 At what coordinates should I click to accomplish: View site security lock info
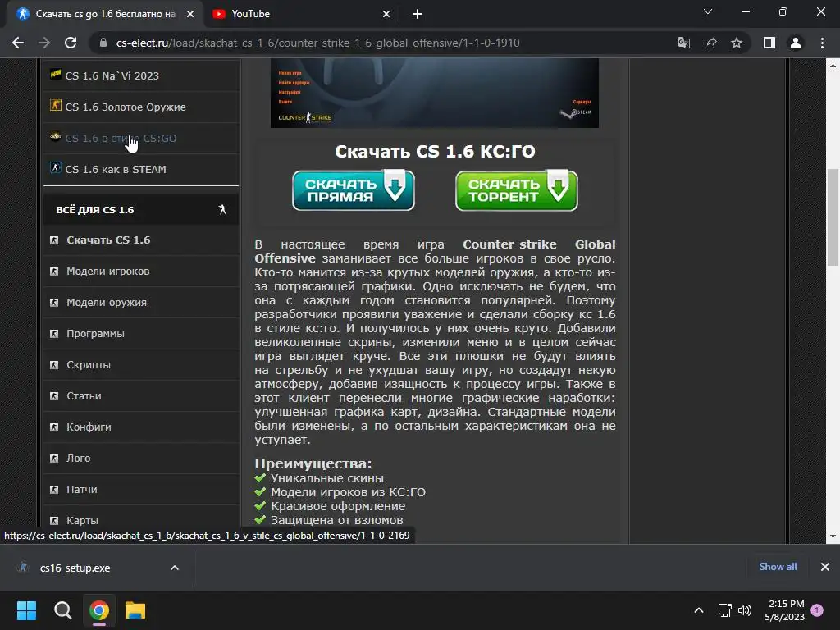(x=103, y=43)
